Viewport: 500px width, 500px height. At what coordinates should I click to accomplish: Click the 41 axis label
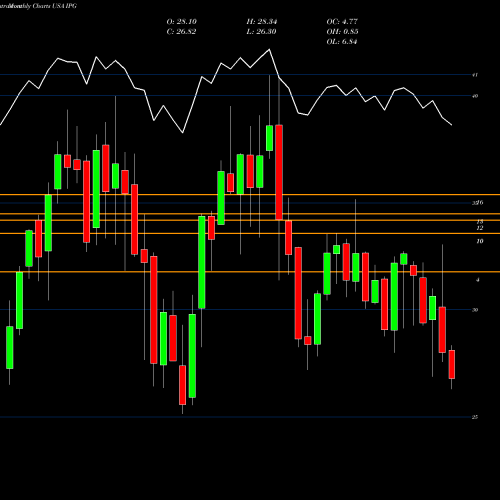click(475, 75)
